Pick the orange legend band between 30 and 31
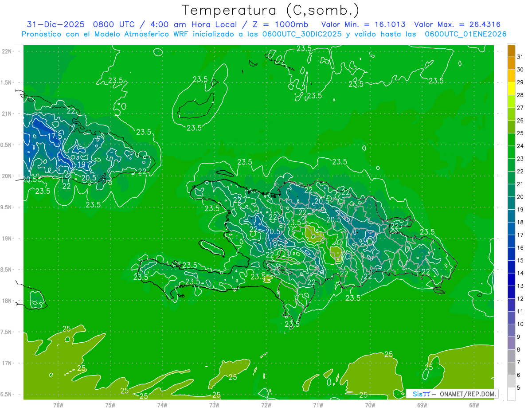 pyautogui.click(x=511, y=63)
